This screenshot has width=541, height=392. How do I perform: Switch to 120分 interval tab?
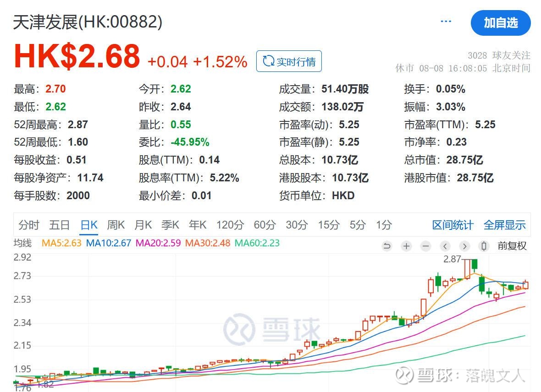pos(230,225)
